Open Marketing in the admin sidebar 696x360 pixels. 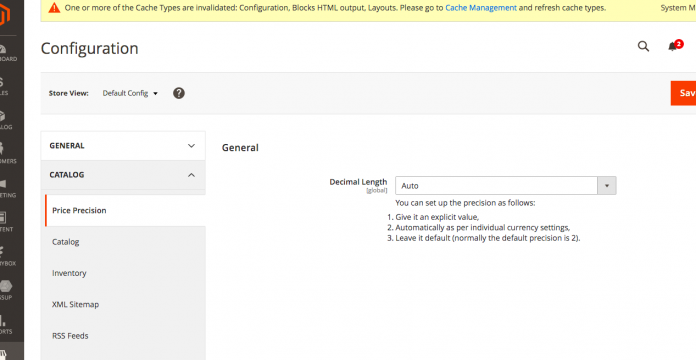pos(7,188)
